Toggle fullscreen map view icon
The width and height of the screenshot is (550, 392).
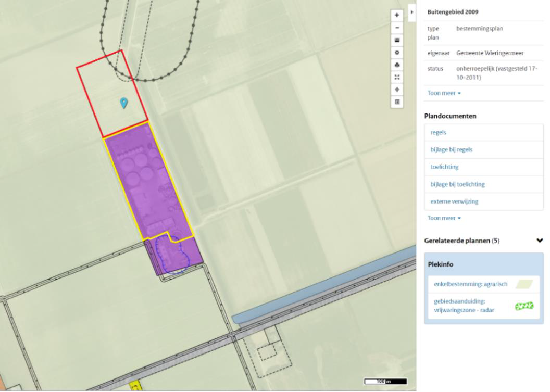click(x=397, y=78)
